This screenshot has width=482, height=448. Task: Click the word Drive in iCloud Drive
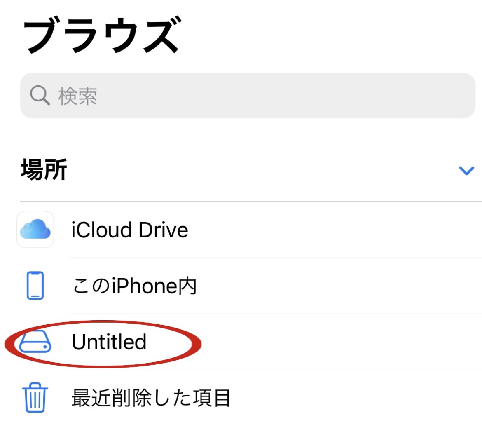point(163,230)
